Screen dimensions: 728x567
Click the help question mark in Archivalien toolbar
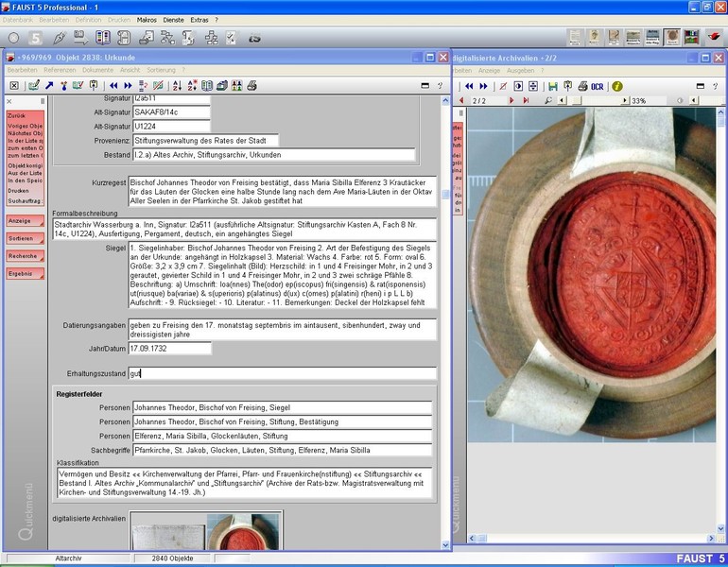tap(715, 86)
